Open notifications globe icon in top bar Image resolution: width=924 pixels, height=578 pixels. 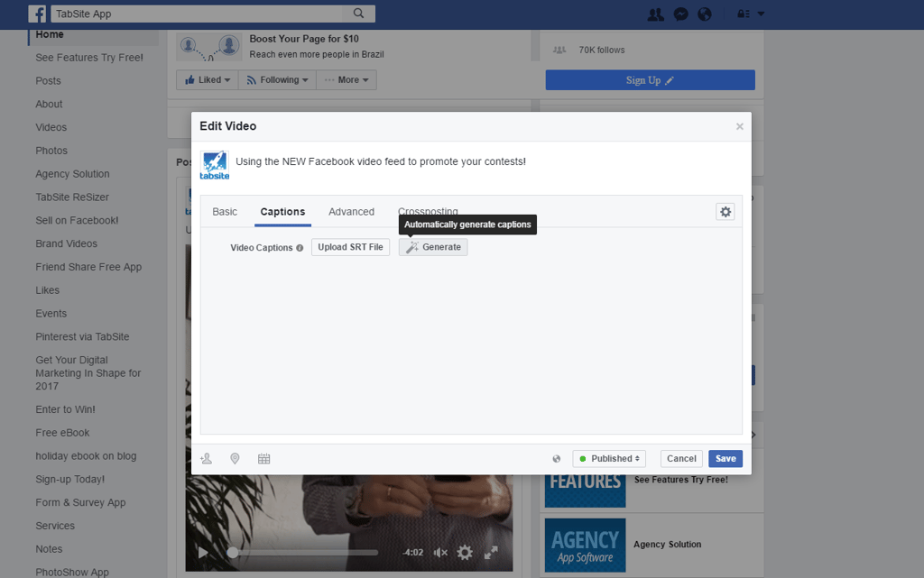[x=705, y=14]
